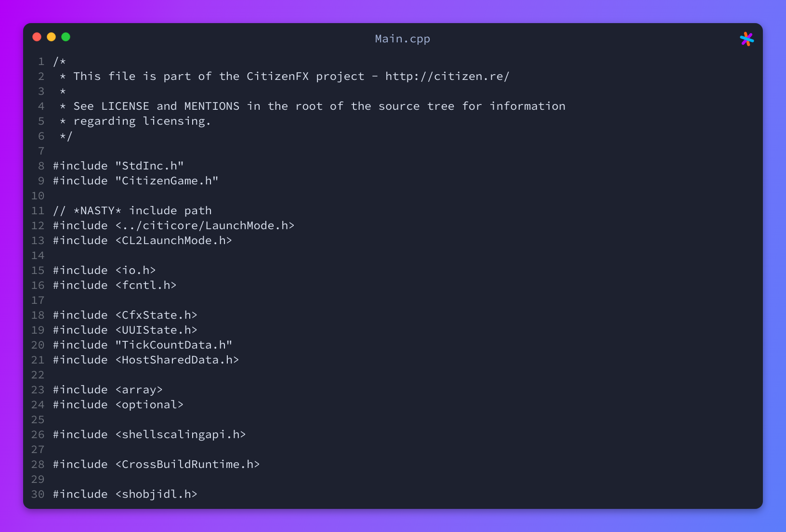Click the shellscalingapi.h include line
The image size is (786, 532).
click(x=149, y=434)
